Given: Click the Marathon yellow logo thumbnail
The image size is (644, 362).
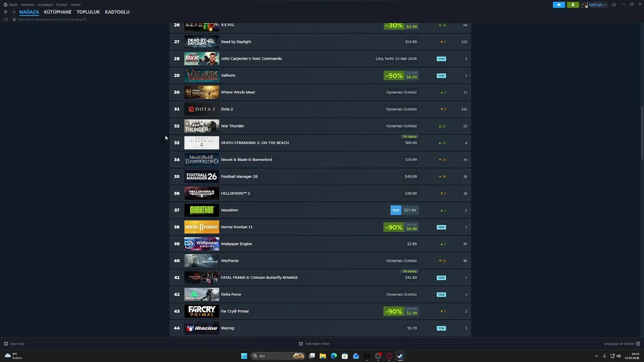Looking at the screenshot, I should click(x=201, y=210).
